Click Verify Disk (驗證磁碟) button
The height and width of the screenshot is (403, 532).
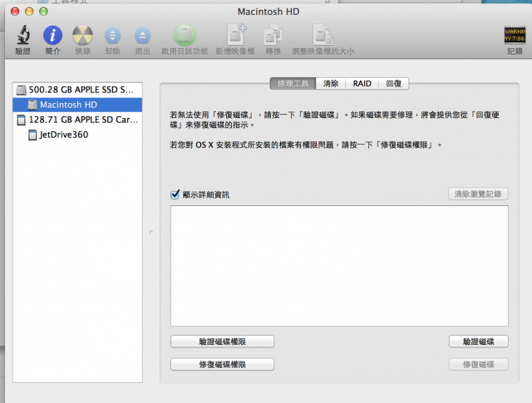479,342
